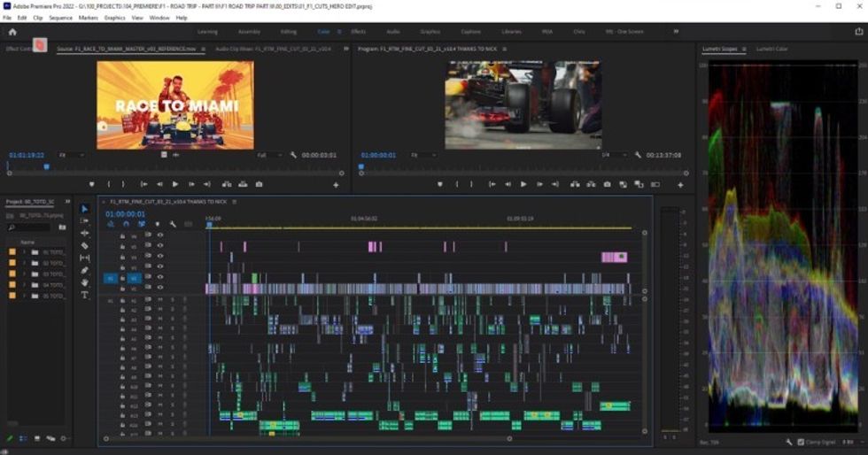
Task: Open the File menu
Action: click(7, 18)
